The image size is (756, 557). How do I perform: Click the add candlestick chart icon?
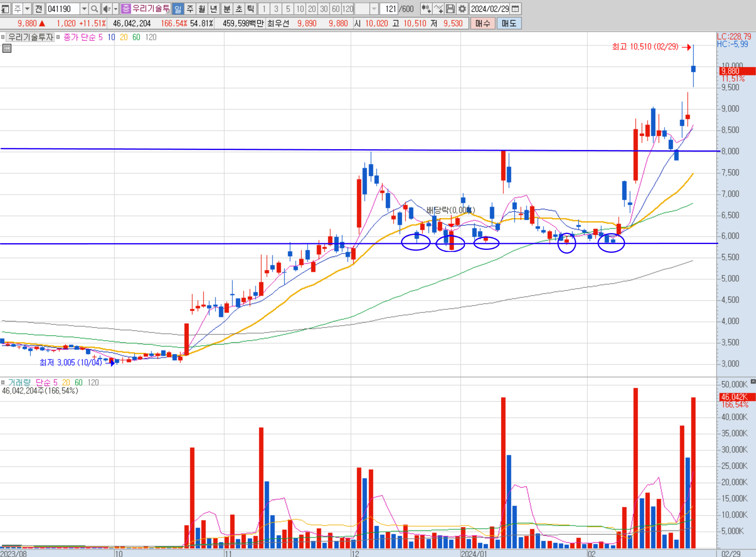[x=426, y=9]
